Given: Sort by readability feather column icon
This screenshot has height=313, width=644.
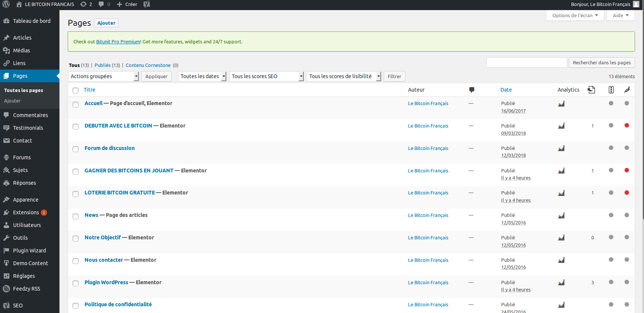Looking at the screenshot, I should coord(627,90).
